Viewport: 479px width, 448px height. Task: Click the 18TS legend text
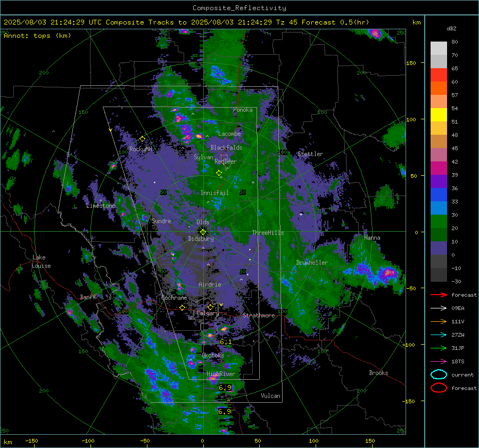coord(458,362)
